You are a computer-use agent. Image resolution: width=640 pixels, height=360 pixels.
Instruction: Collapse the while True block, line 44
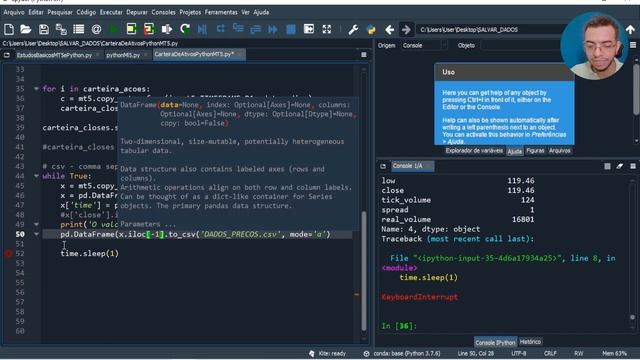[36, 176]
